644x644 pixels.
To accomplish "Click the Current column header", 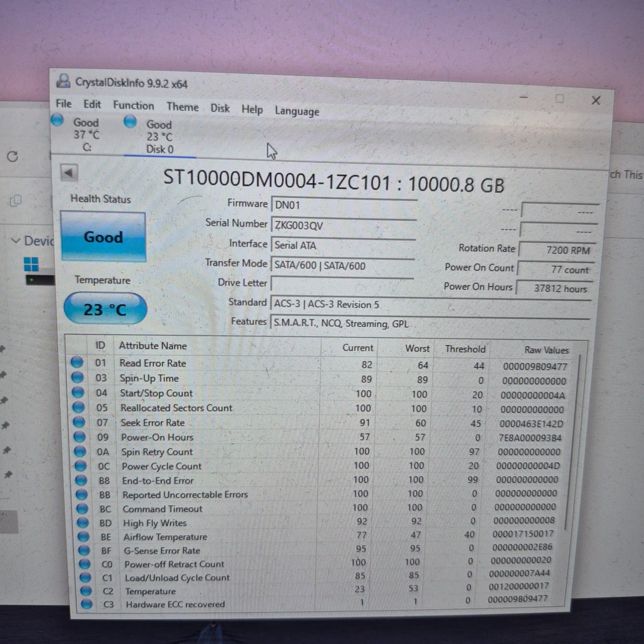I will coord(358,348).
